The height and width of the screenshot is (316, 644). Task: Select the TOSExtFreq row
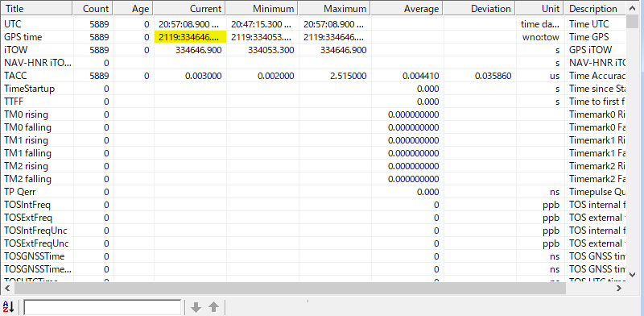[x=313, y=218]
